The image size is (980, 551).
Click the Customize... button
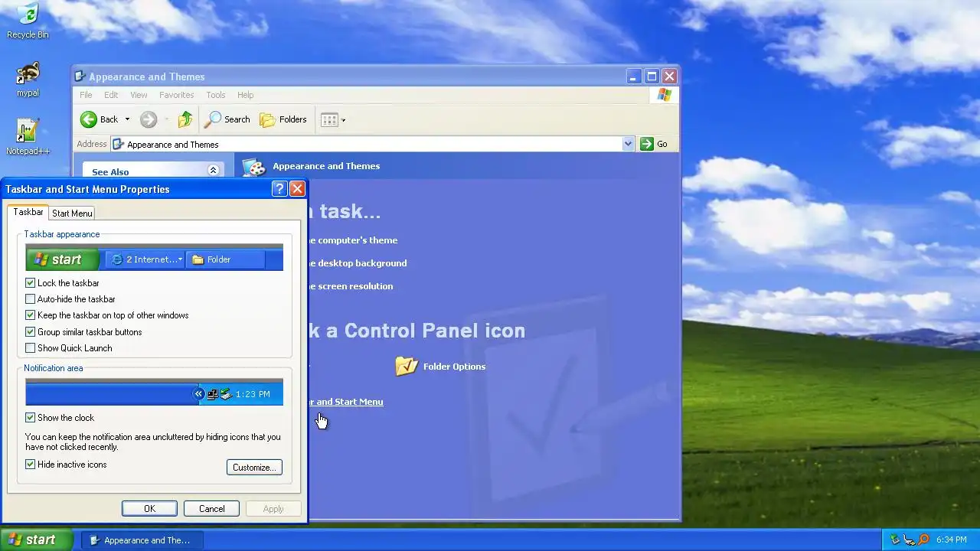tap(254, 468)
